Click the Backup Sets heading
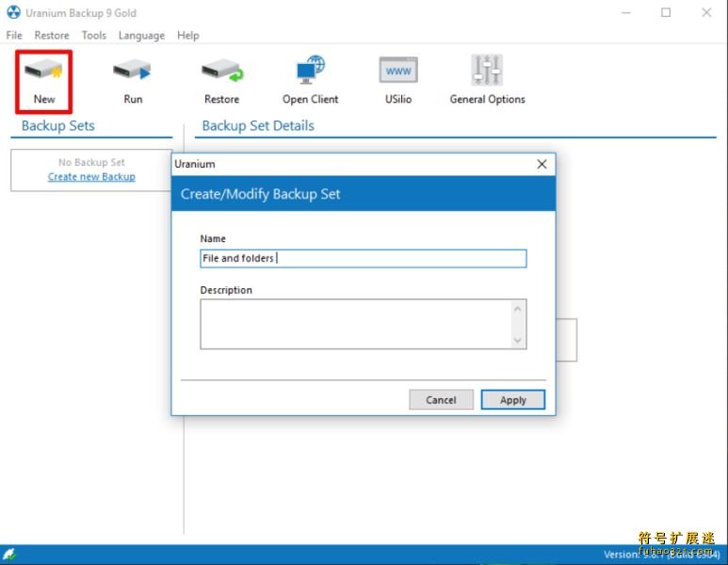Image resolution: width=728 pixels, height=565 pixels. pyautogui.click(x=58, y=126)
